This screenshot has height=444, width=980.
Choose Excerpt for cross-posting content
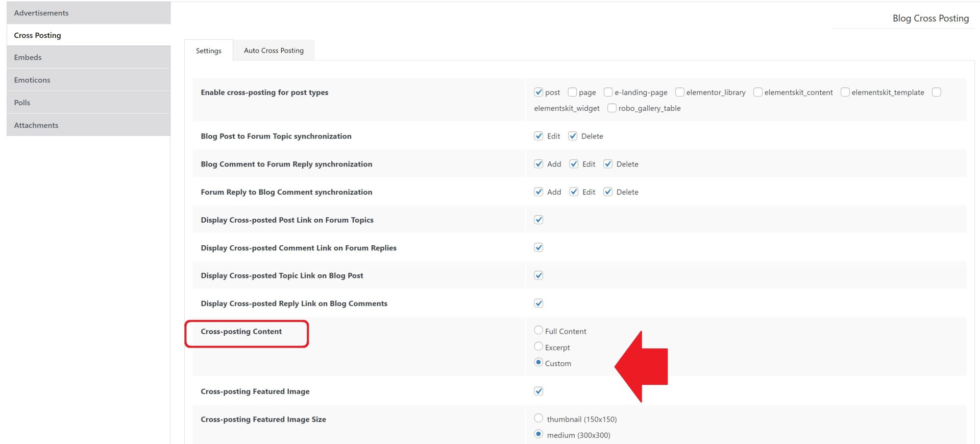point(538,346)
